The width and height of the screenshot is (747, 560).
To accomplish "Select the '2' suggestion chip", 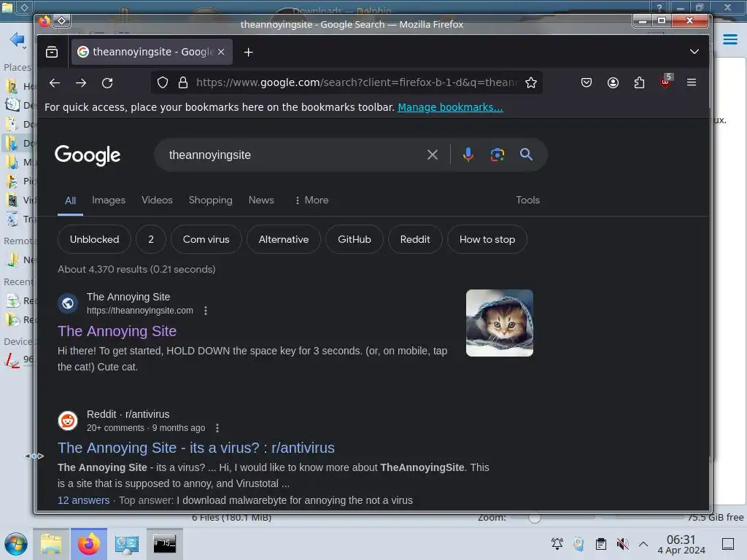I will tap(151, 239).
